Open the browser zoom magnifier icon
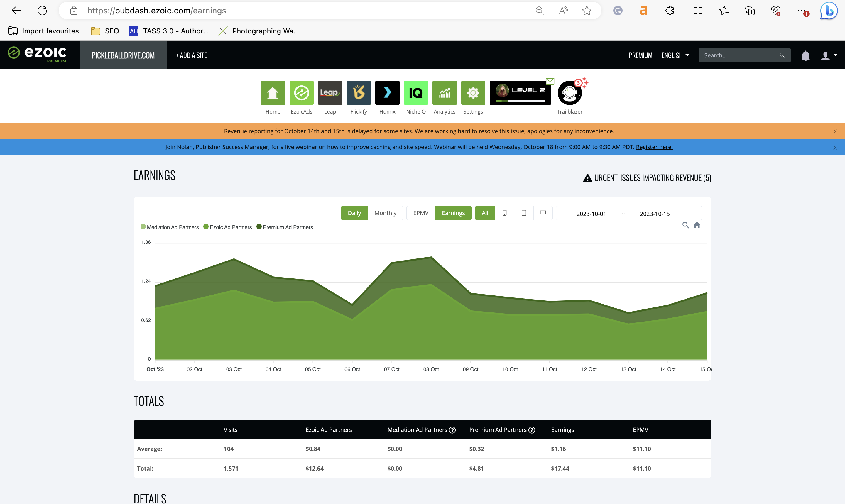845x504 pixels. (x=540, y=11)
